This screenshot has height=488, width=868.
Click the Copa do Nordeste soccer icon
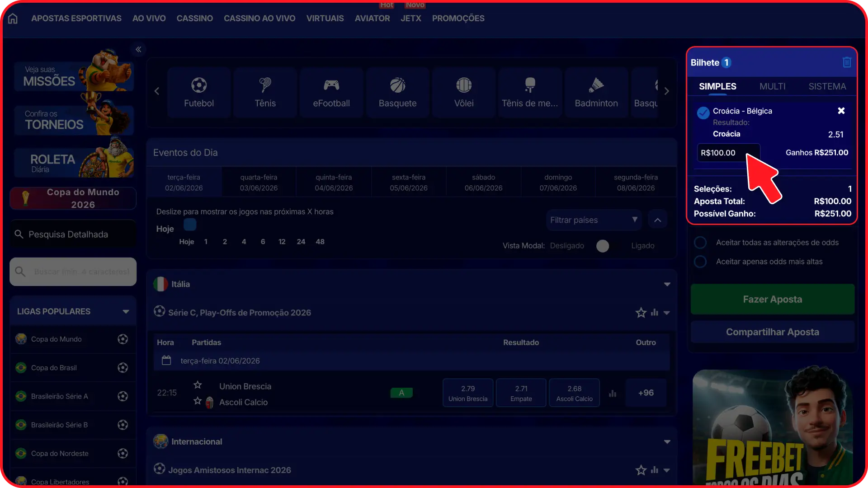[123, 453]
